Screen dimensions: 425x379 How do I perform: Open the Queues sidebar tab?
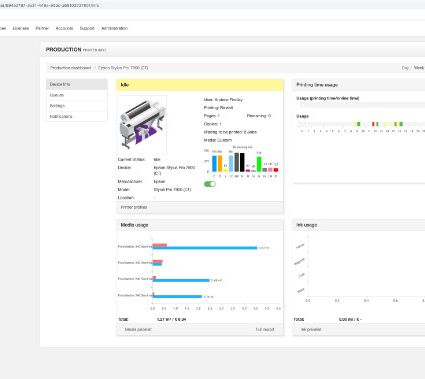point(77,95)
